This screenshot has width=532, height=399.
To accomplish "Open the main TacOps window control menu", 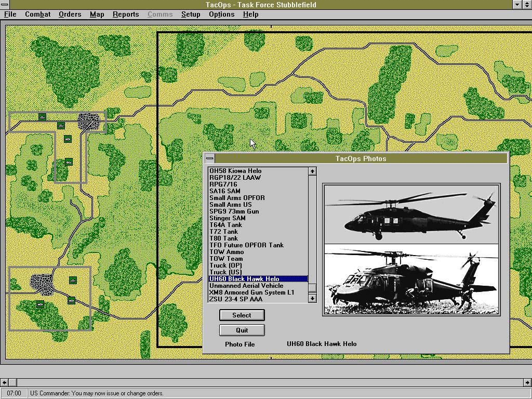I will 4,4.
